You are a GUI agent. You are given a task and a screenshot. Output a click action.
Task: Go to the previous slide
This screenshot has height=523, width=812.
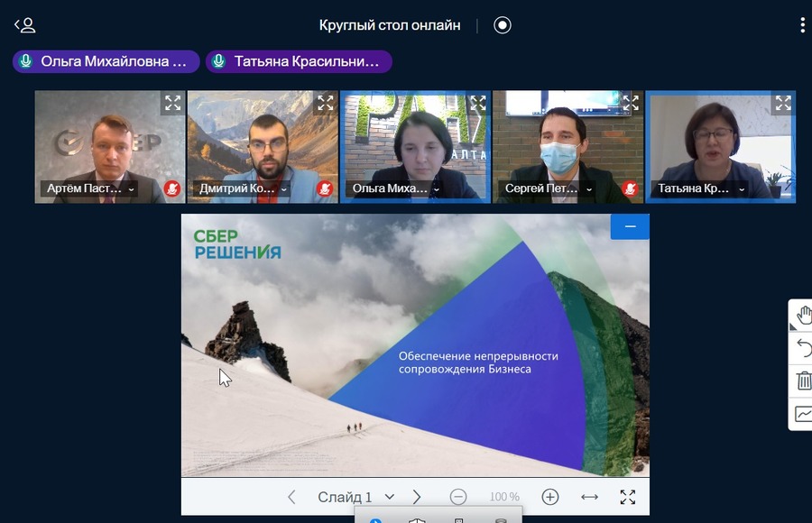[x=291, y=497]
